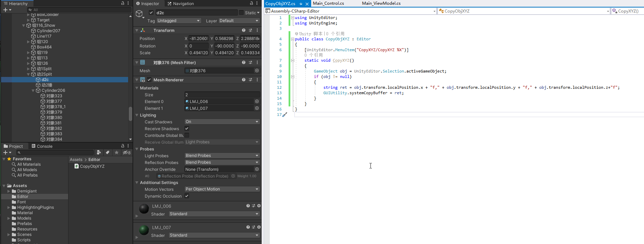Open the Layer dropdown Default
The width and height of the screenshot is (644, 244).
click(239, 21)
